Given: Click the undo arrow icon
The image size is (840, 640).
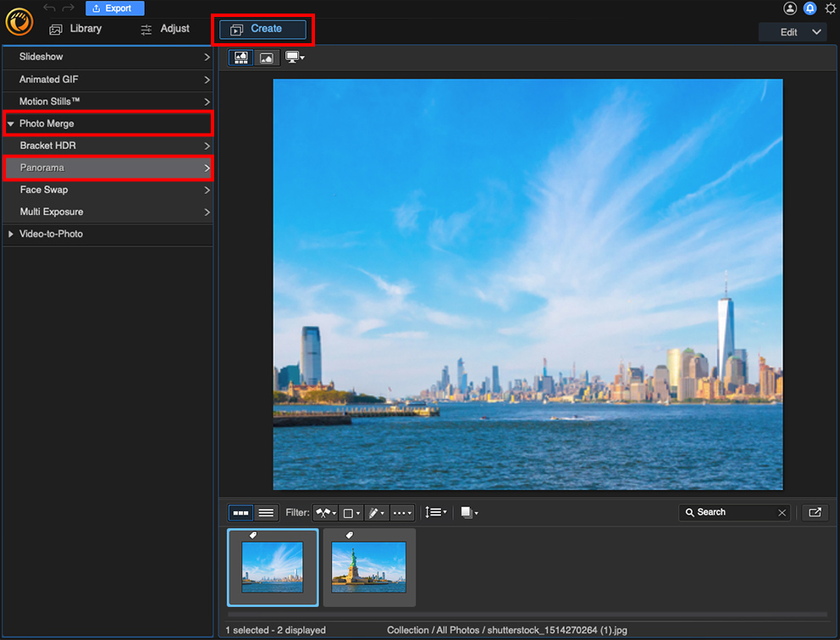Looking at the screenshot, I should (x=50, y=8).
